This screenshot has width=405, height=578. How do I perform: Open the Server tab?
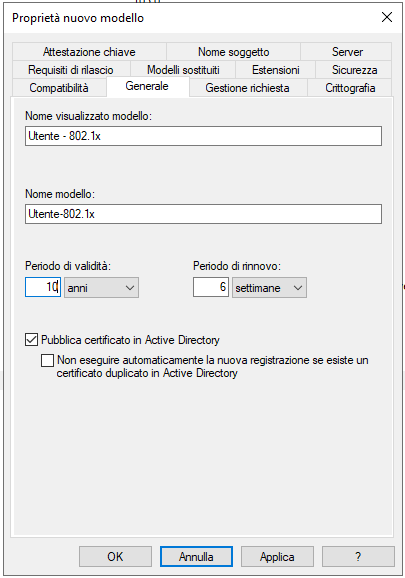coord(346,52)
